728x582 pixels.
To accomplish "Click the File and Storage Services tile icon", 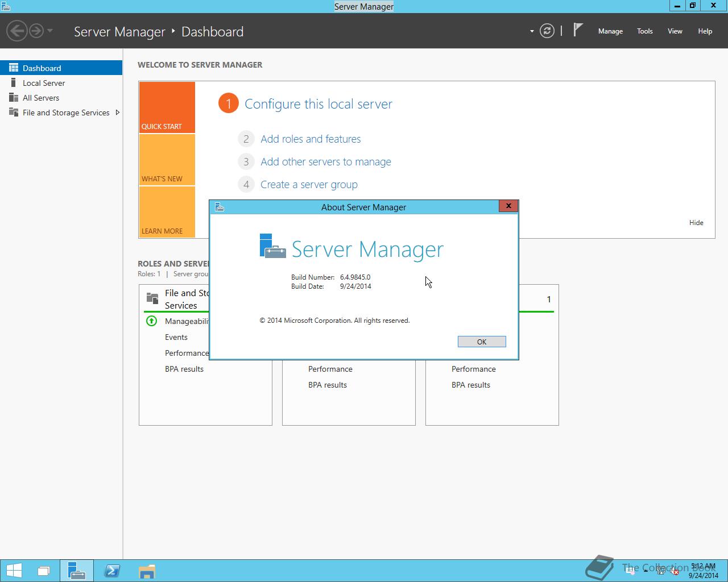I will 152,298.
